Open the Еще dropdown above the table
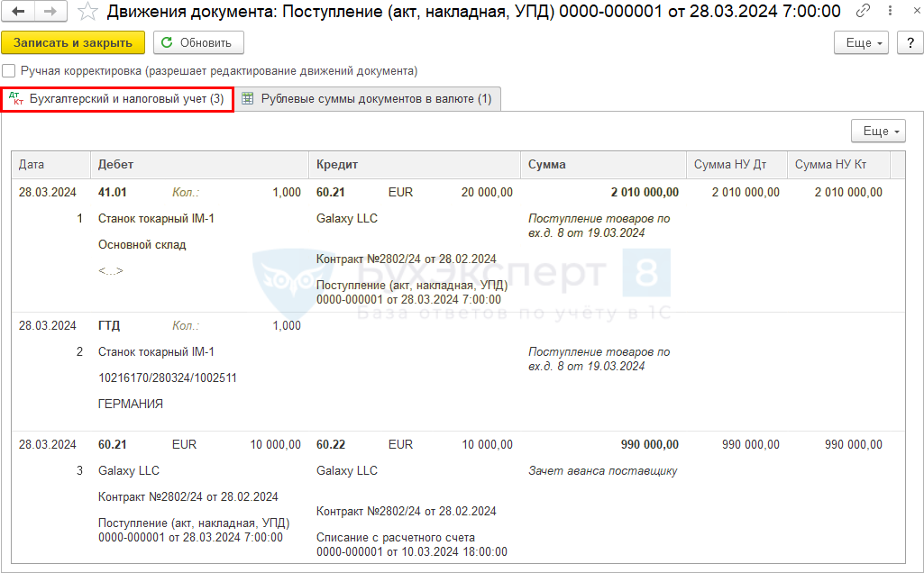 click(877, 132)
